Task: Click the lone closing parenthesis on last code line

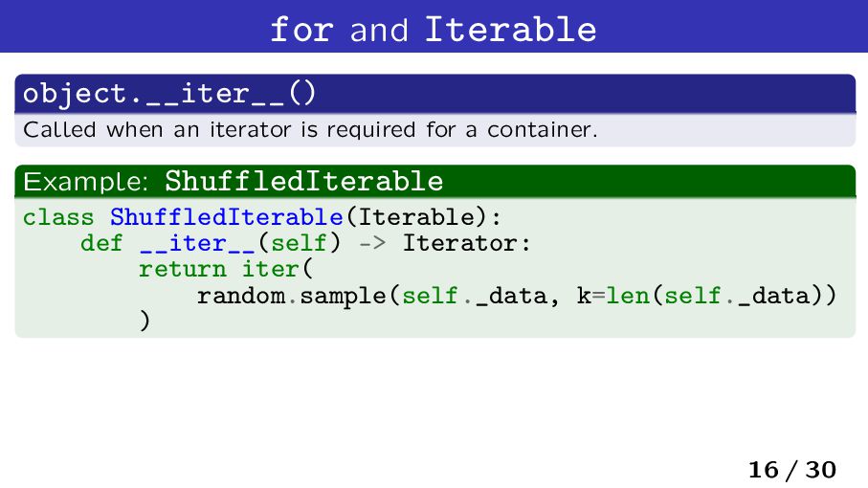Action: (x=145, y=322)
